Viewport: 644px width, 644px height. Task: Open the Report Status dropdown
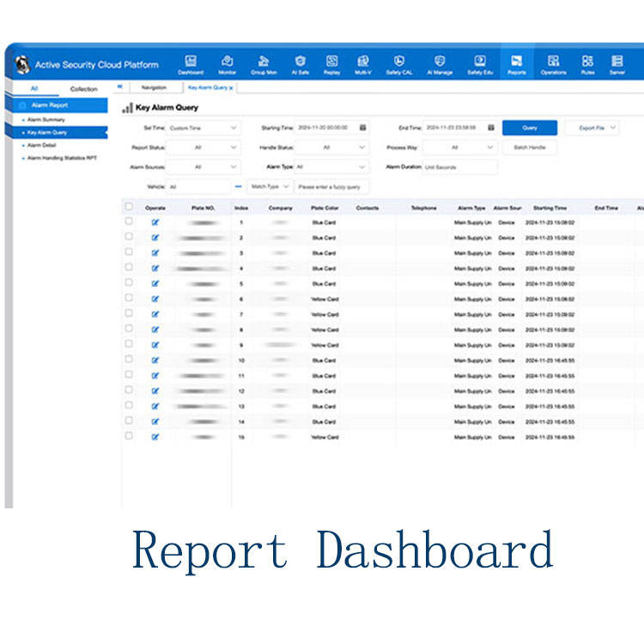click(x=203, y=148)
